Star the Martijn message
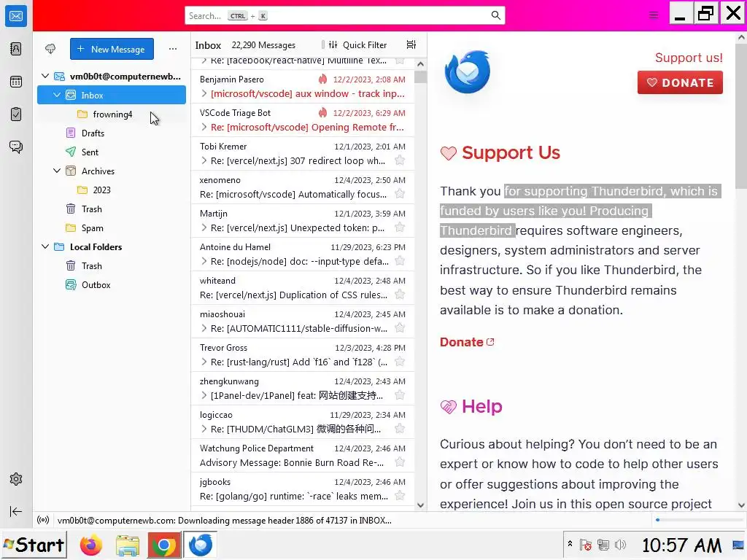747x560 pixels. pyautogui.click(x=400, y=227)
